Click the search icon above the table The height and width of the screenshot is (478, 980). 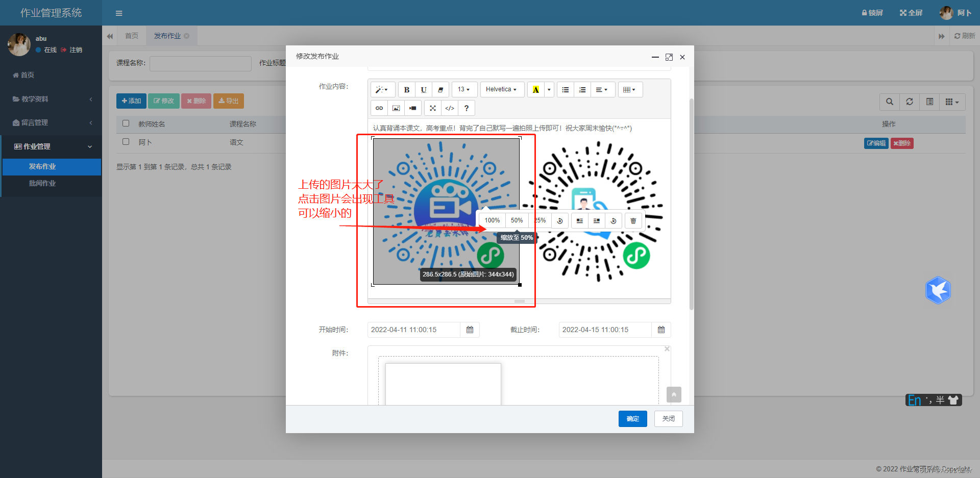tap(890, 102)
